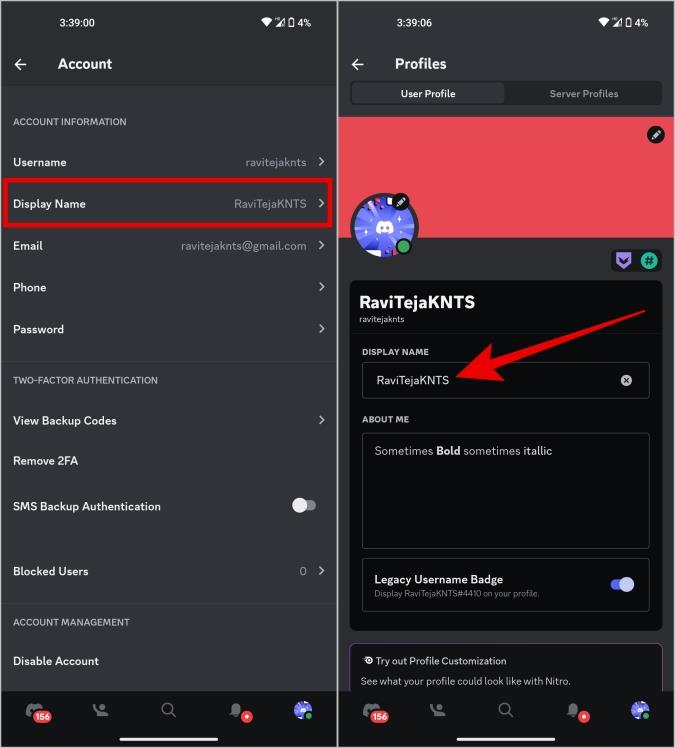Clear the Display Name field with X icon
Screen dimensions: 675x748
click(626, 380)
